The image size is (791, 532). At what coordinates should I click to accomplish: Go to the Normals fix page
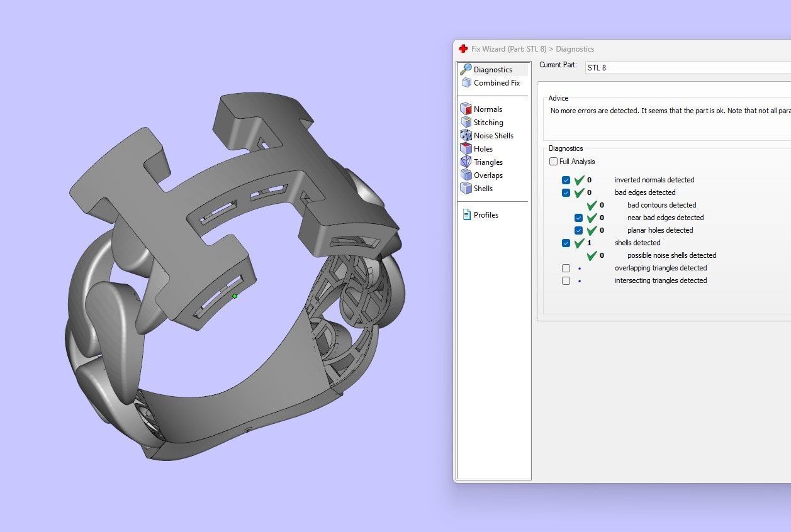[x=488, y=109]
